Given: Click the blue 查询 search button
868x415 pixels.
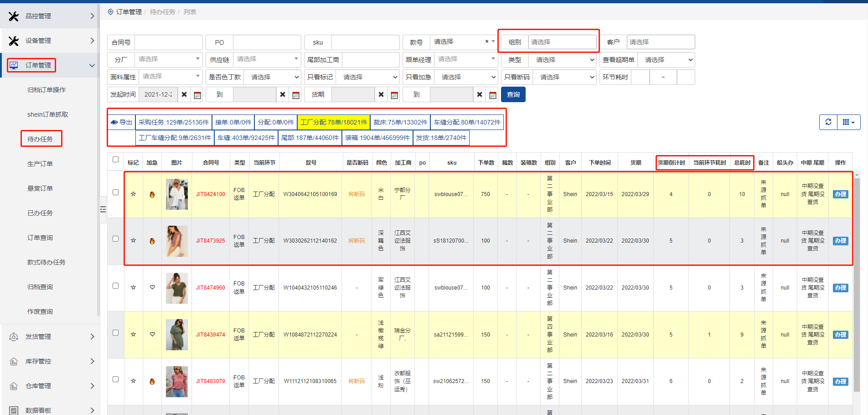Looking at the screenshot, I should click(513, 94).
